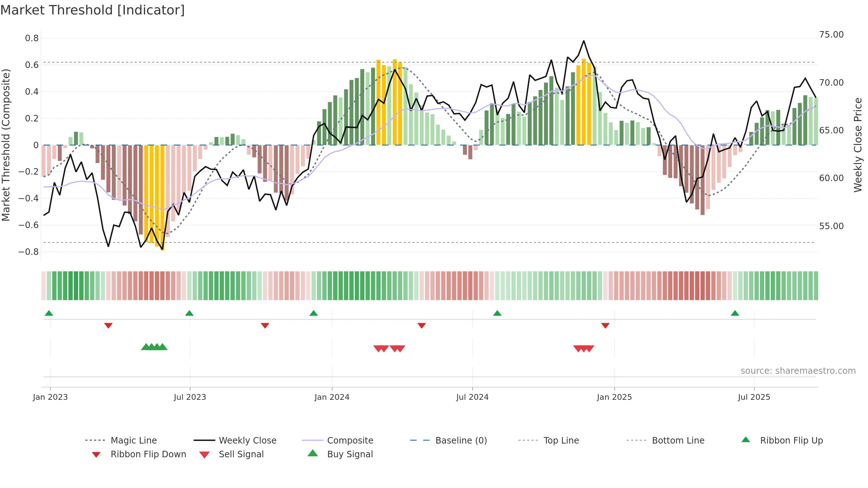Click the Jan 2025 x-axis label
This screenshot has height=488, width=868.
[614, 397]
